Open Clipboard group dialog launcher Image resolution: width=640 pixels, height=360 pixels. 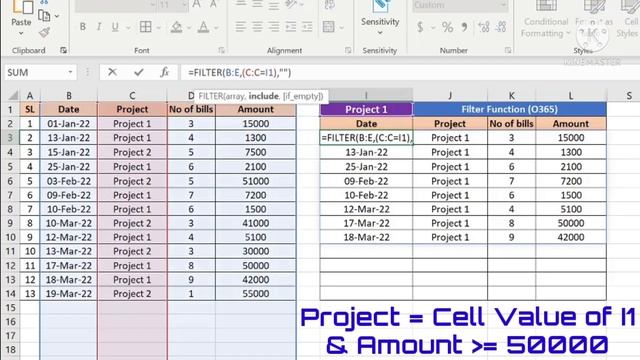click(63, 50)
